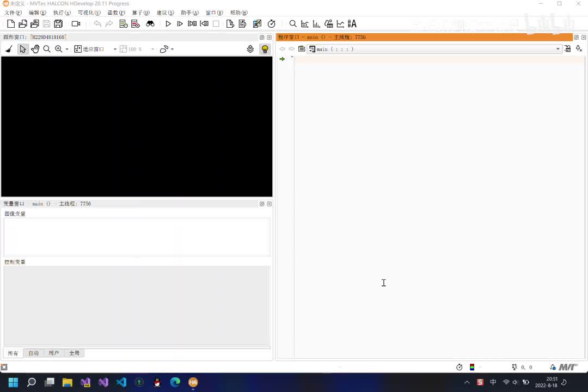Image resolution: width=588 pixels, height=392 pixels.
Task: Expand the ROI shape tool dropdown arrow
Action: [172, 49]
